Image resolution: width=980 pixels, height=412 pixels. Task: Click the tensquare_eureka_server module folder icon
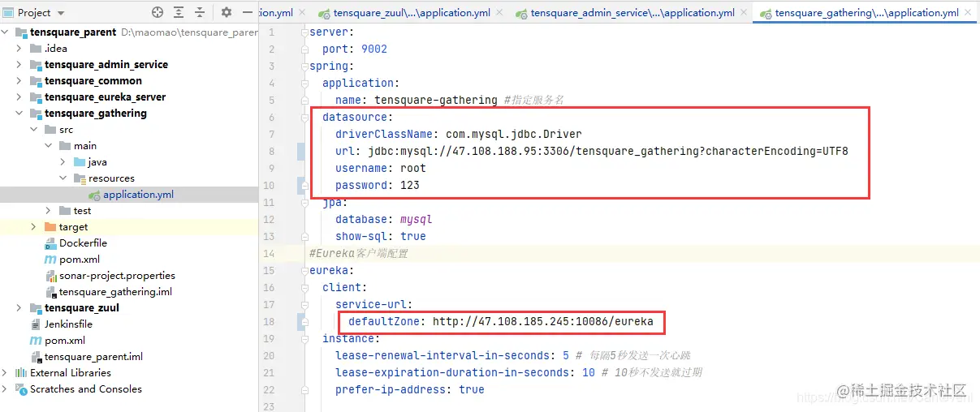coord(36,97)
